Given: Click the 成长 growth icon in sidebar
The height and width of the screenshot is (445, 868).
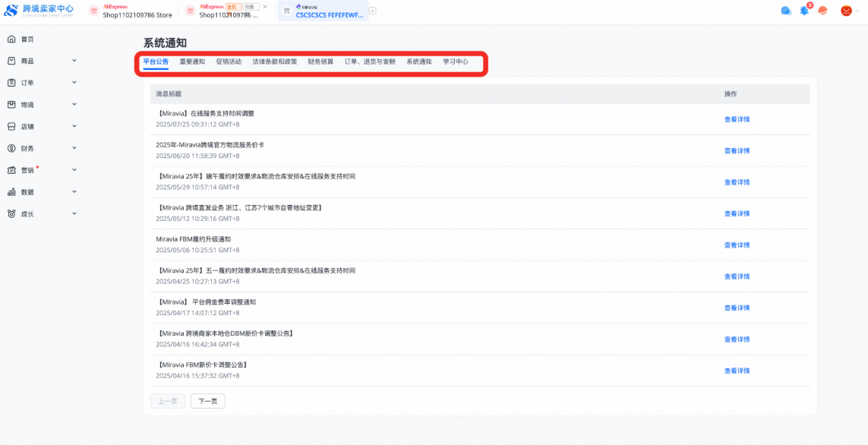Looking at the screenshot, I should click(x=11, y=214).
